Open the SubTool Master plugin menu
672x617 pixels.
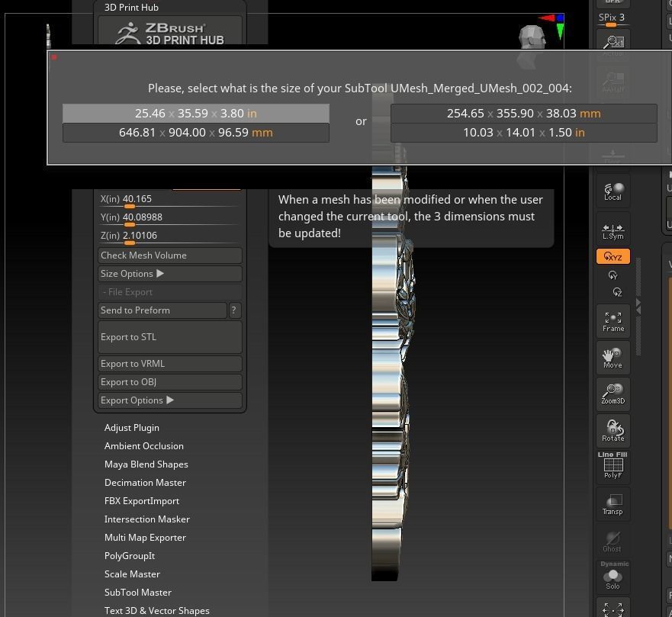[138, 593]
